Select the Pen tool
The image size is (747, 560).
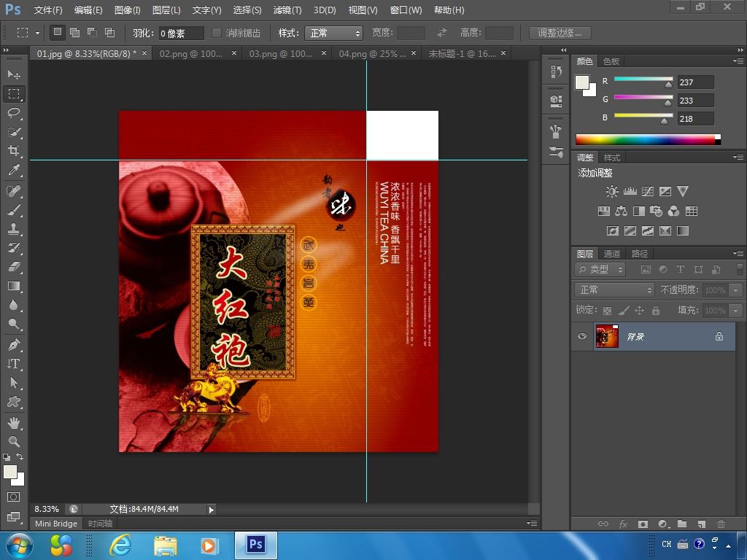coord(14,344)
